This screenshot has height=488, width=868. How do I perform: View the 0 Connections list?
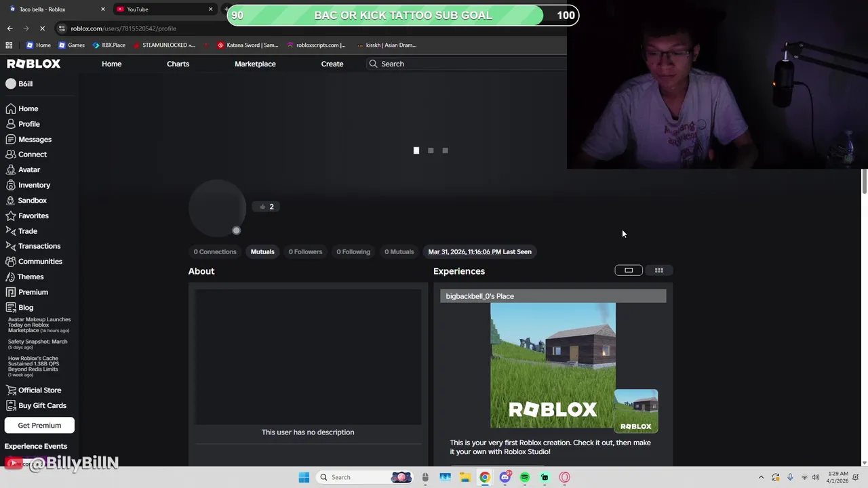215,251
